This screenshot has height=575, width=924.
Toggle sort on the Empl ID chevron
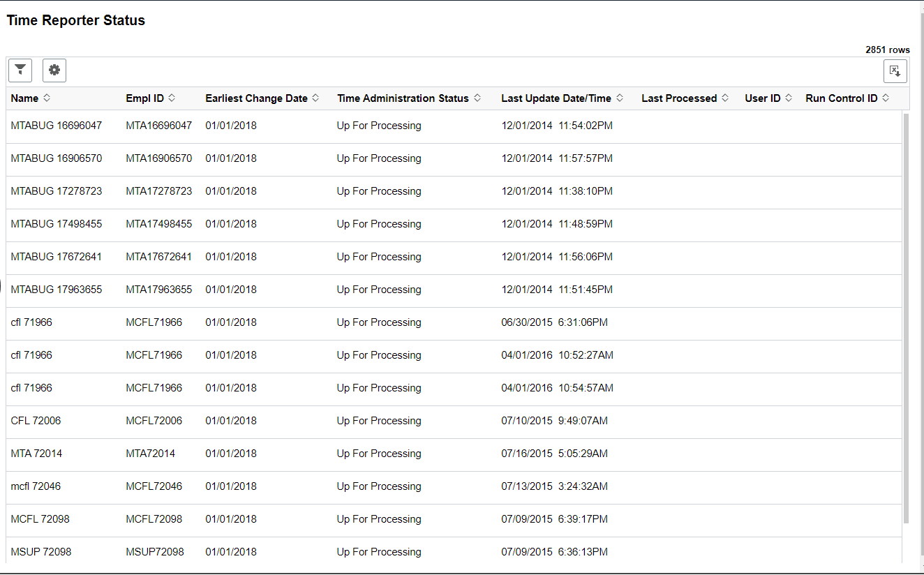click(x=170, y=98)
